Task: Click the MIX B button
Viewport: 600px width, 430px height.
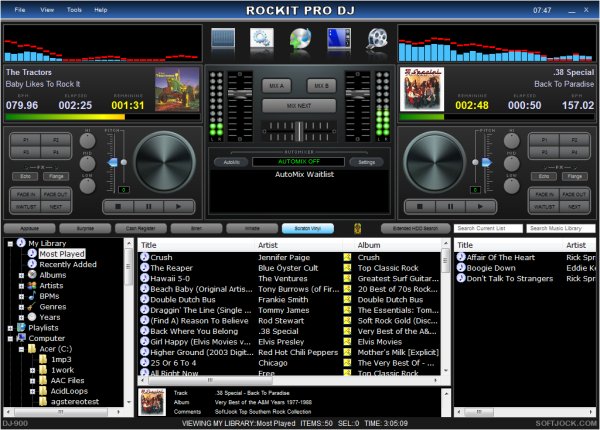Action: [321, 86]
